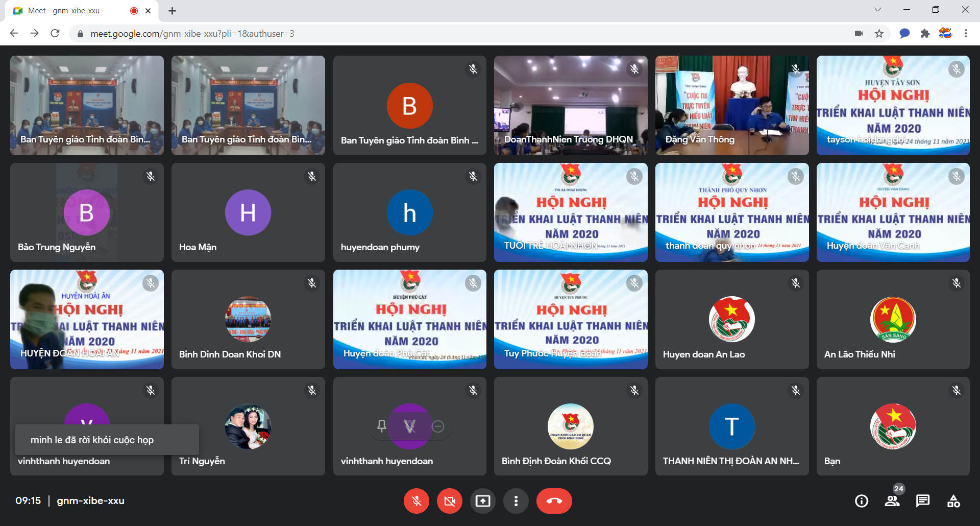
Task: Click the Present now screen share icon
Action: pos(483,501)
